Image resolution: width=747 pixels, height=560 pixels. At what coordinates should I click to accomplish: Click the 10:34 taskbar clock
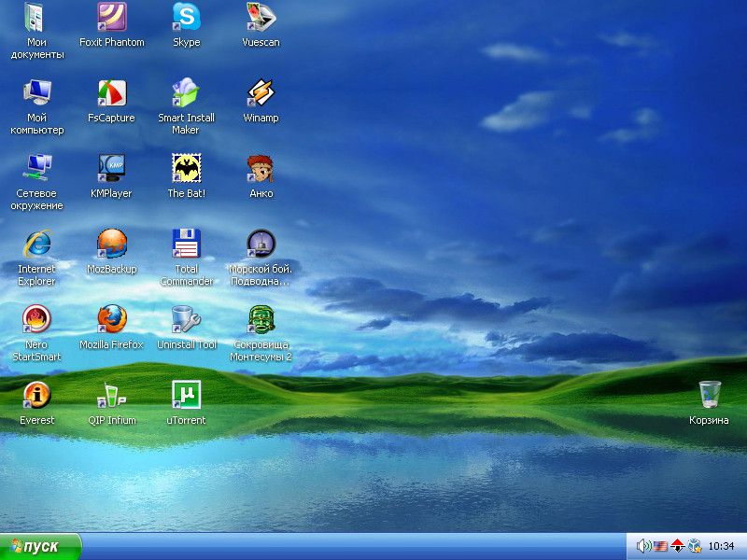point(721,546)
